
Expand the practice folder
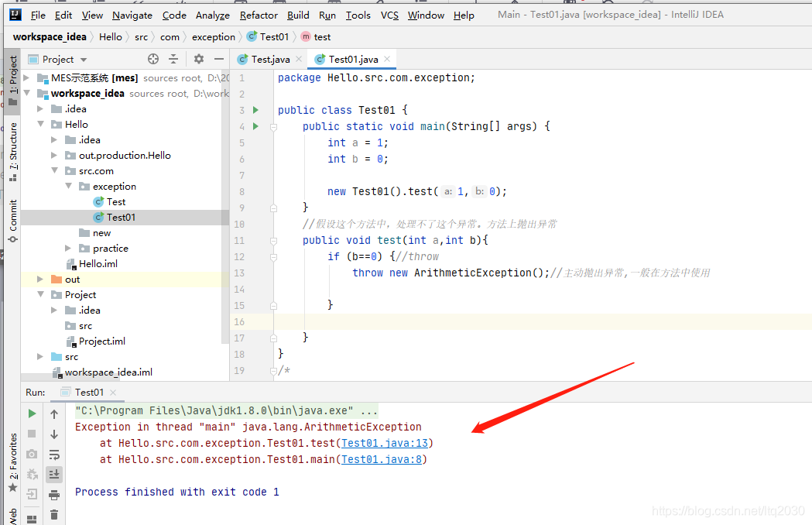coord(68,249)
